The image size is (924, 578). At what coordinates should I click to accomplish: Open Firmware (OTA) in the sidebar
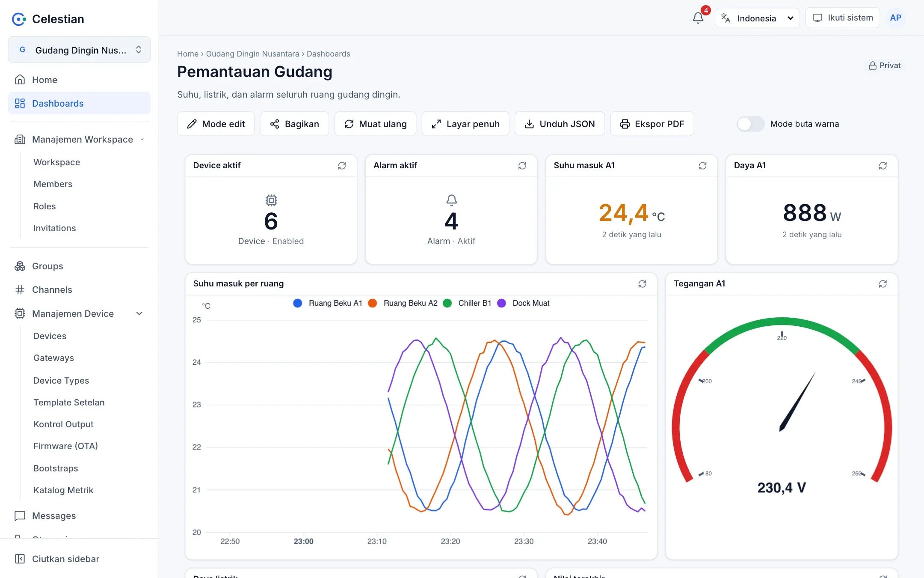pos(66,446)
